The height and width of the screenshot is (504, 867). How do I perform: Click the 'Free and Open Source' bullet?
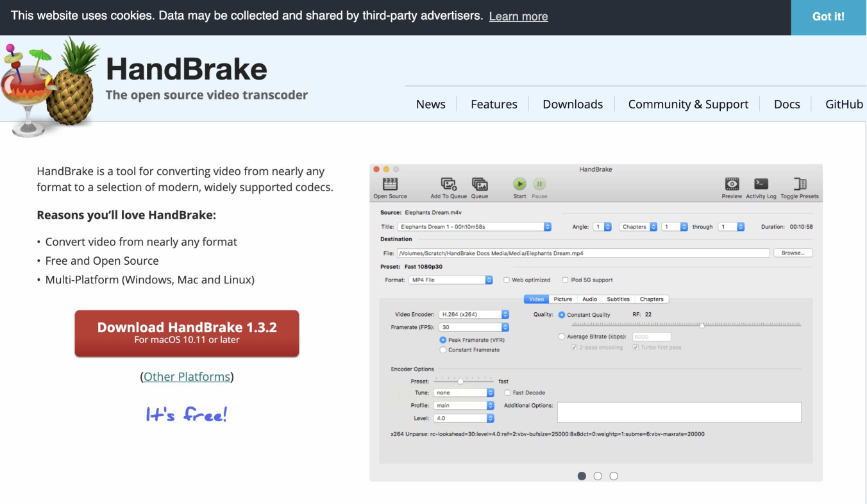coord(102,261)
